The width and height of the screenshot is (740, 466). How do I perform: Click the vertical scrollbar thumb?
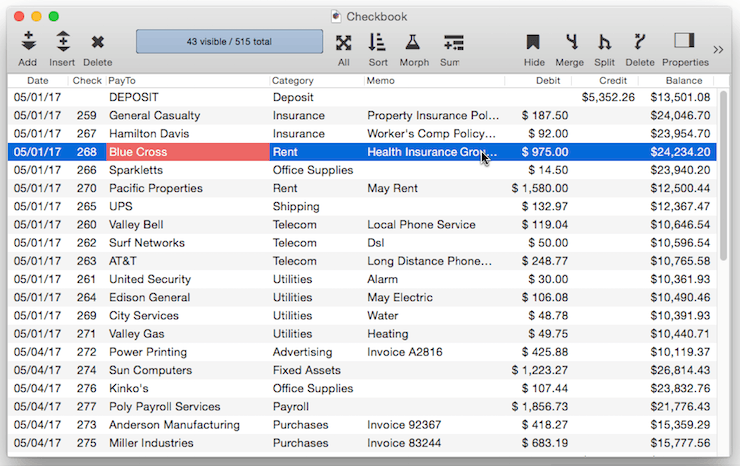[723, 176]
